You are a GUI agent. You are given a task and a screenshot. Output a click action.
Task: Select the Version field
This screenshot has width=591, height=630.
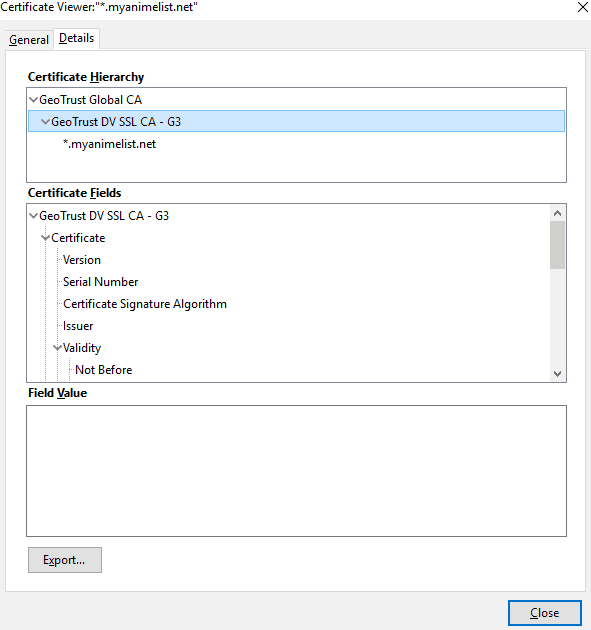pyautogui.click(x=82, y=260)
